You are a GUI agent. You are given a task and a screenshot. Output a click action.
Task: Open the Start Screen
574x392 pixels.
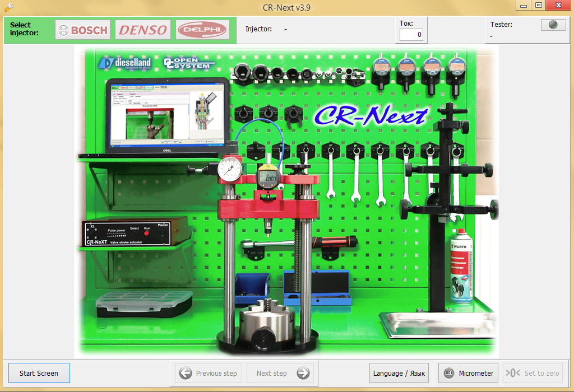pyautogui.click(x=39, y=373)
